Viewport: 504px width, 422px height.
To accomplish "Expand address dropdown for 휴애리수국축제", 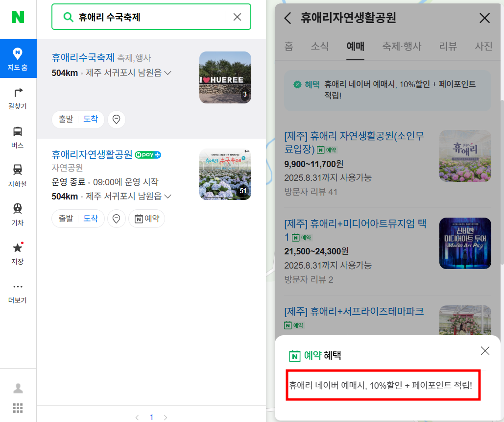I will coord(168,73).
